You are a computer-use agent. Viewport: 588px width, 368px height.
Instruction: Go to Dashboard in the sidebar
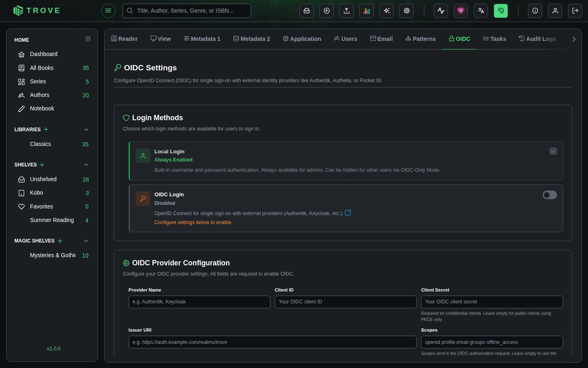point(52,54)
